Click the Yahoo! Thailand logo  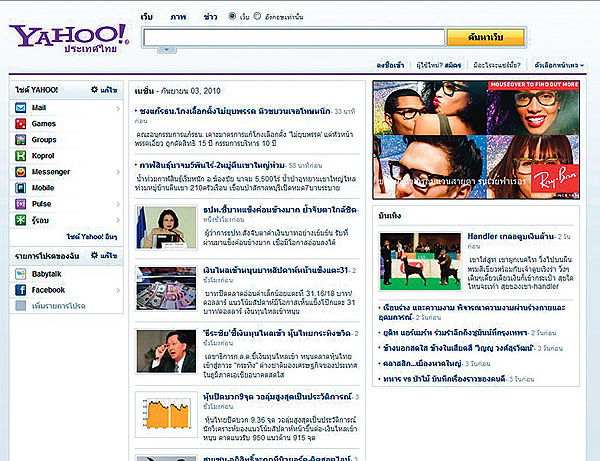pos(69,39)
